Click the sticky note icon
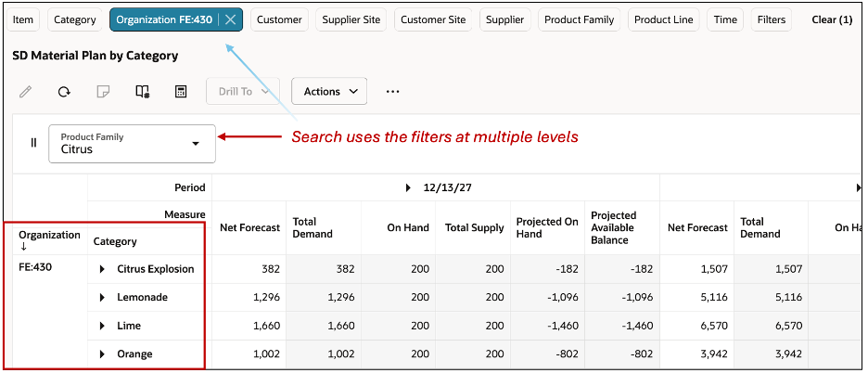868x373 pixels. pyautogui.click(x=103, y=92)
